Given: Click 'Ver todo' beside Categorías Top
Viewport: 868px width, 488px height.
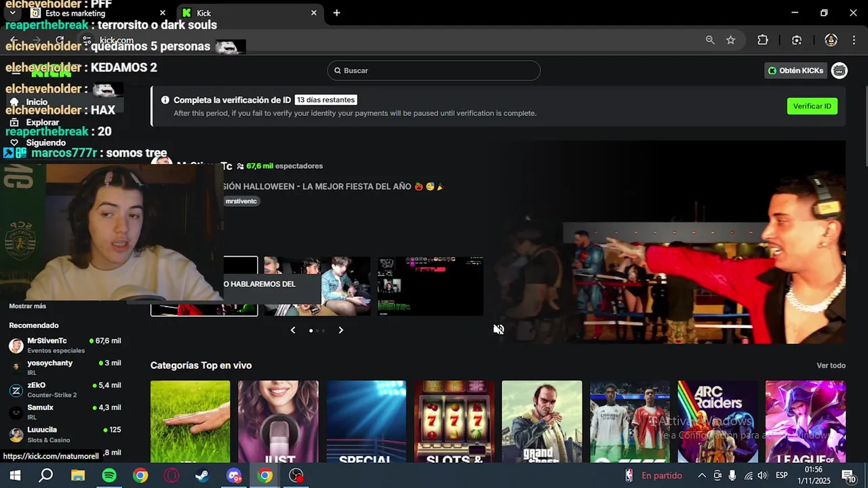Looking at the screenshot, I should pyautogui.click(x=831, y=365).
